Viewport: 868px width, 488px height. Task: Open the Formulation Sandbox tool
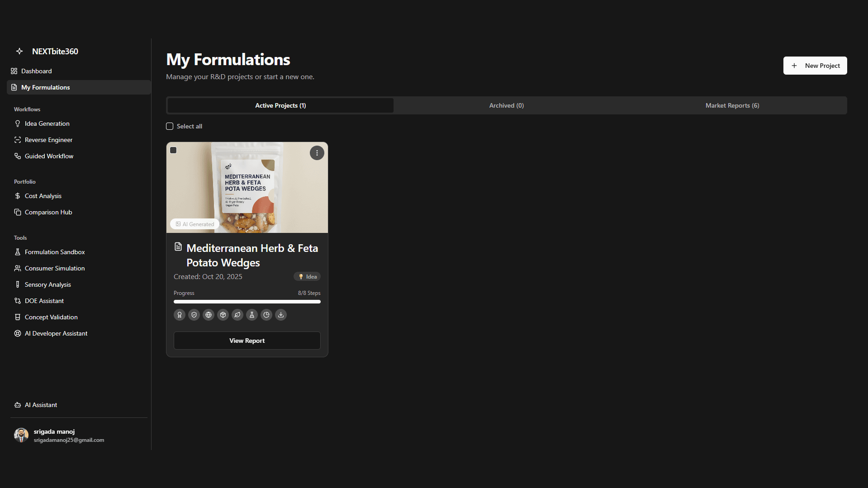pyautogui.click(x=54, y=252)
